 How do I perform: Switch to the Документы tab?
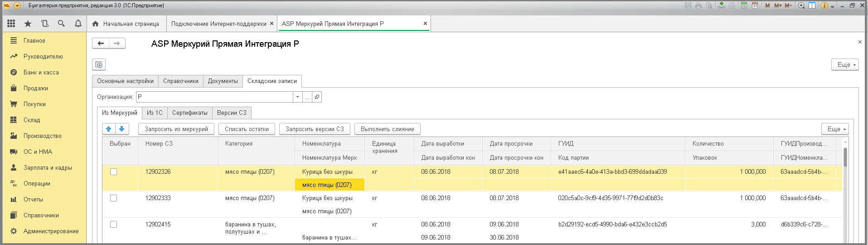(x=223, y=81)
